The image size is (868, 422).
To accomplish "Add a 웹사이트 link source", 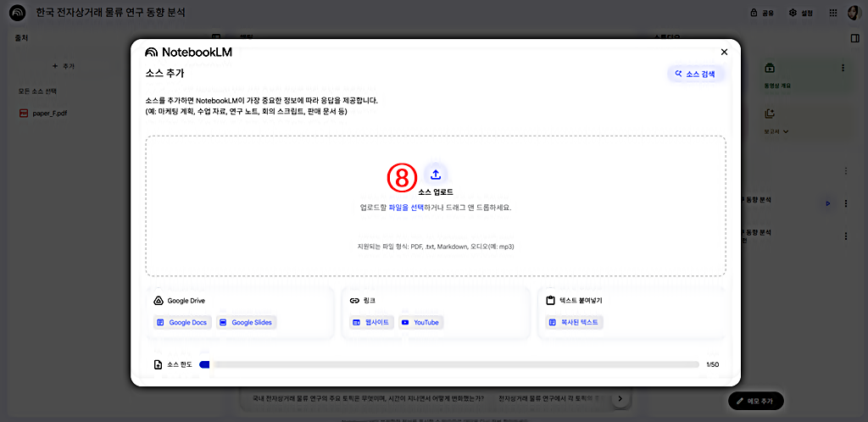I will click(371, 323).
